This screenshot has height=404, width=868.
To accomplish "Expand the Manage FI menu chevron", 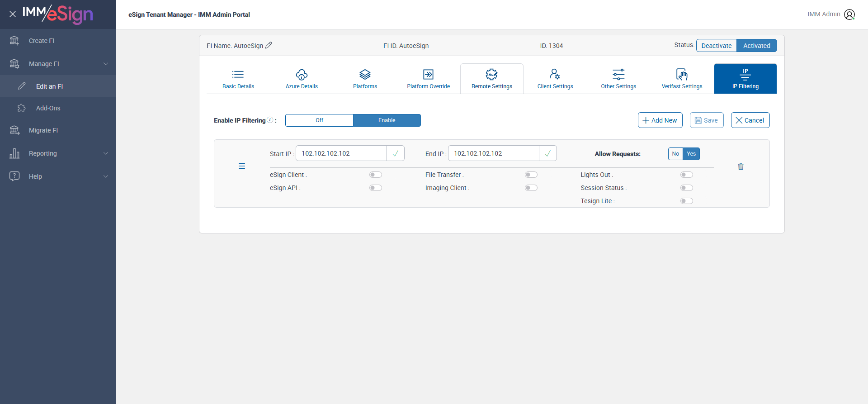I will (106, 64).
